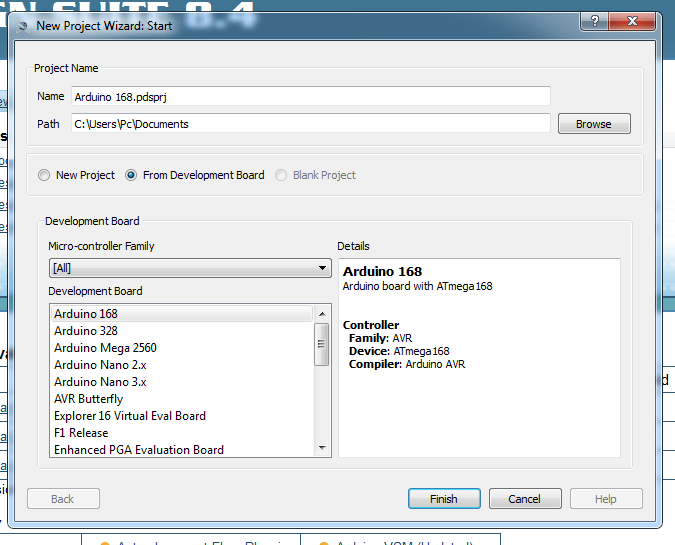Viewport: 675px width, 545px height.
Task: Browse for a project path
Action: tap(594, 124)
